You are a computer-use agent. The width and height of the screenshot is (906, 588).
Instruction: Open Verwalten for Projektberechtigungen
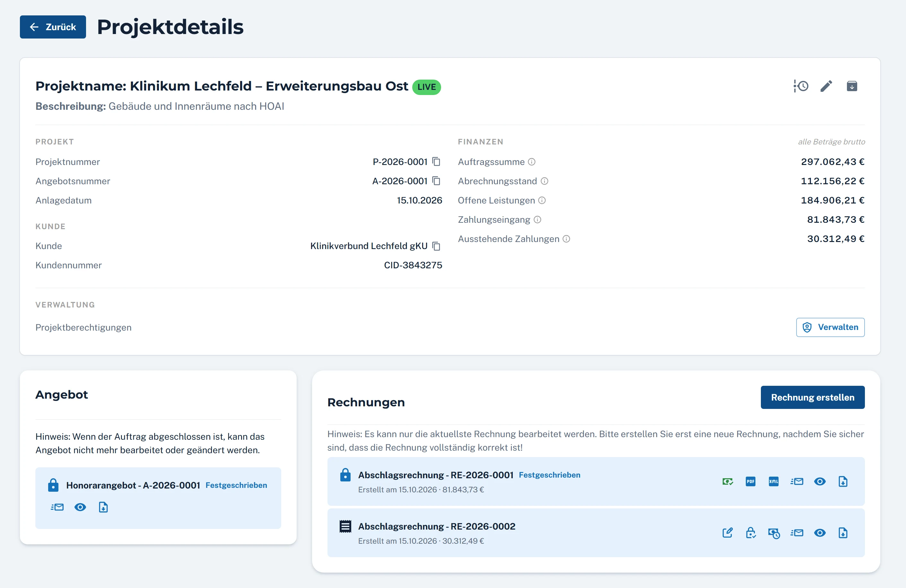point(830,327)
